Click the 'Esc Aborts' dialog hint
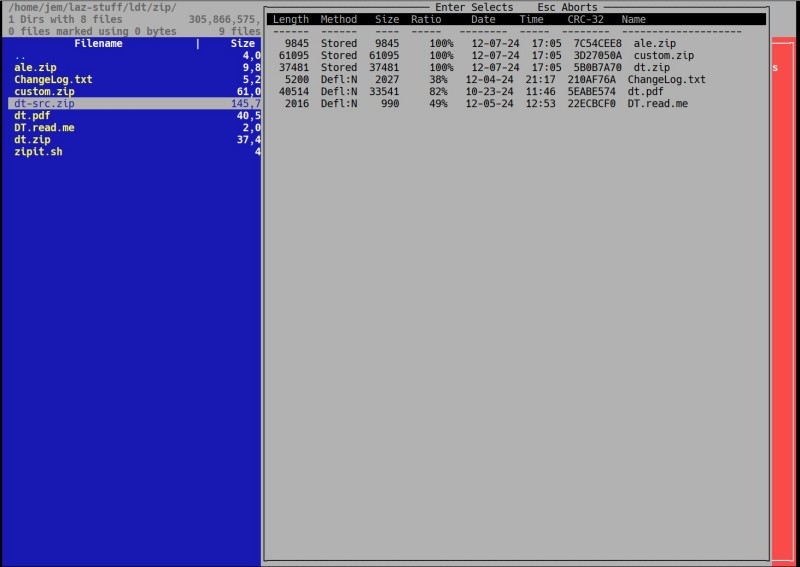Viewport: 800px width, 567px height. 567,8
